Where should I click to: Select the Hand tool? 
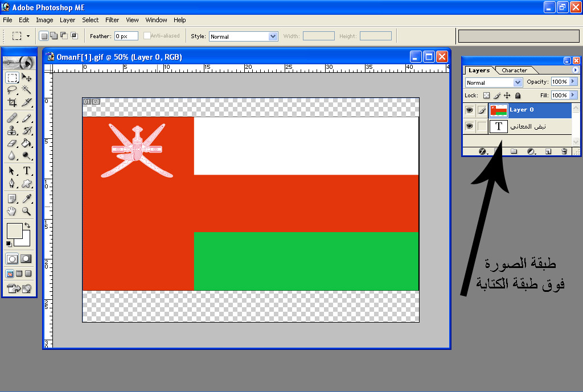tap(12, 212)
